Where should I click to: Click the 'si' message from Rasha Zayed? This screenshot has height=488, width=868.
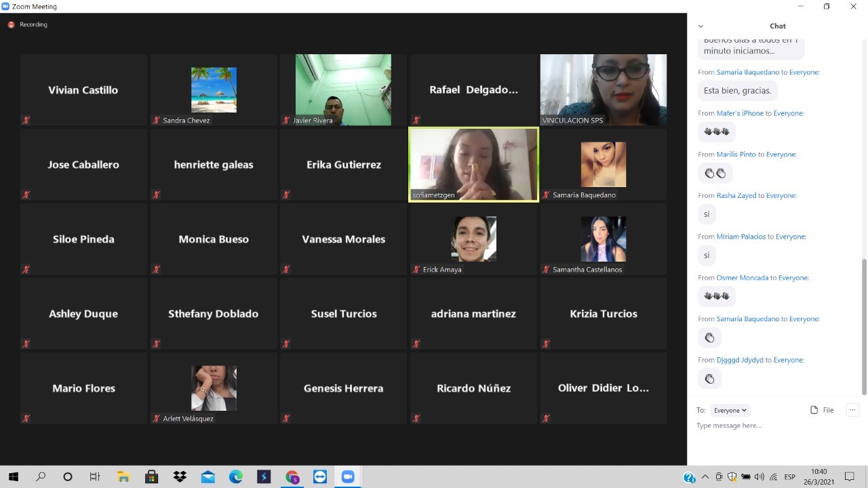tap(707, 214)
